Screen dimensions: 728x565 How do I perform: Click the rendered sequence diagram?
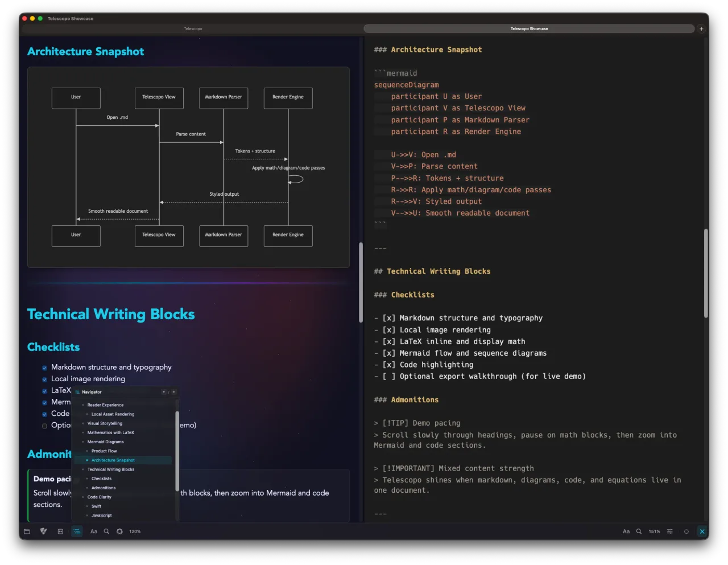(188, 167)
